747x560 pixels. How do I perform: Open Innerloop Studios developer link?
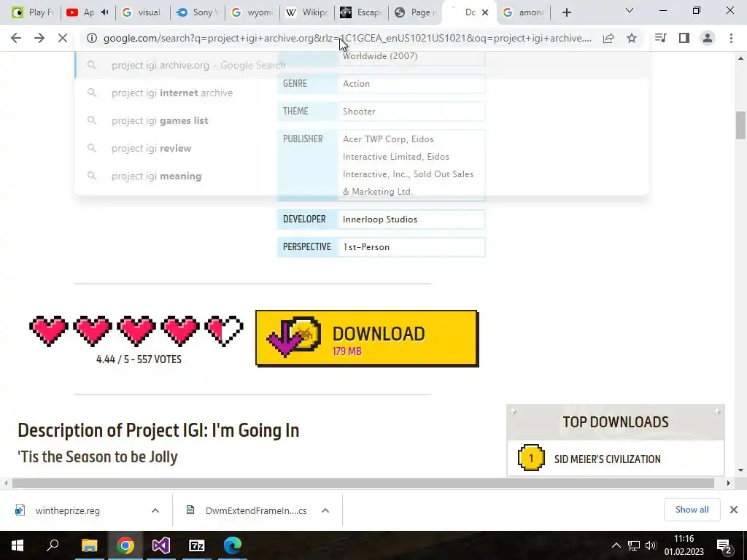379,219
